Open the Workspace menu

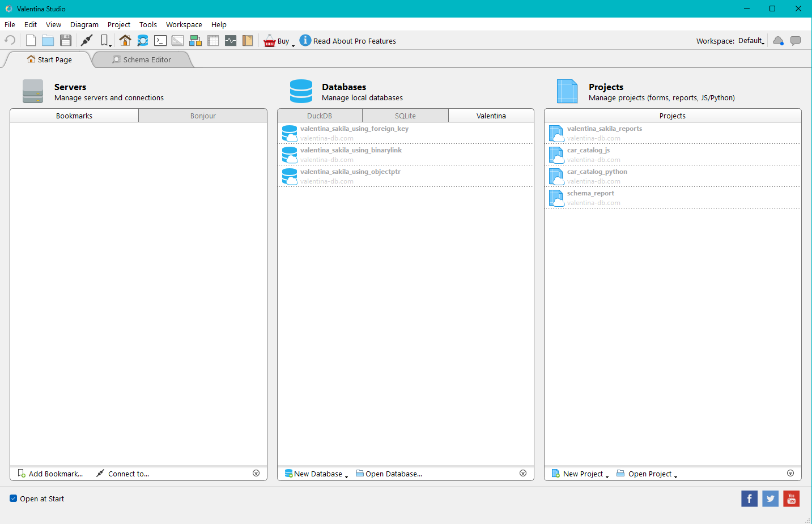[184, 24]
